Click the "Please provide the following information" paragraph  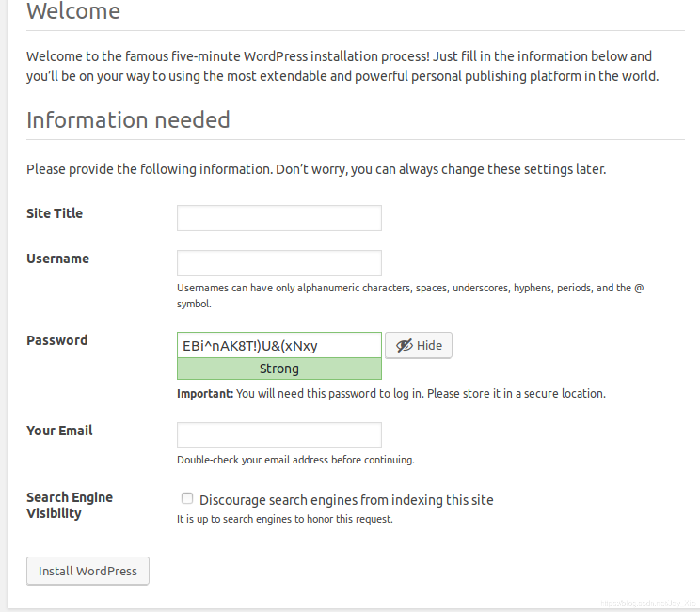[x=316, y=169]
